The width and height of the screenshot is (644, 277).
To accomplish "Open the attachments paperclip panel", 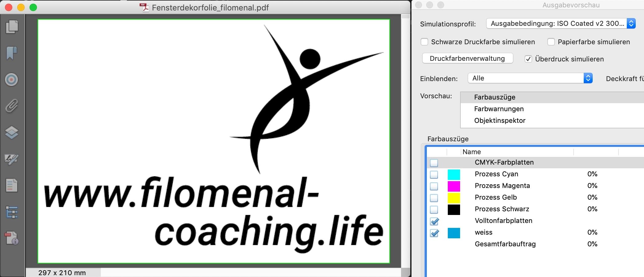I will coord(12,106).
